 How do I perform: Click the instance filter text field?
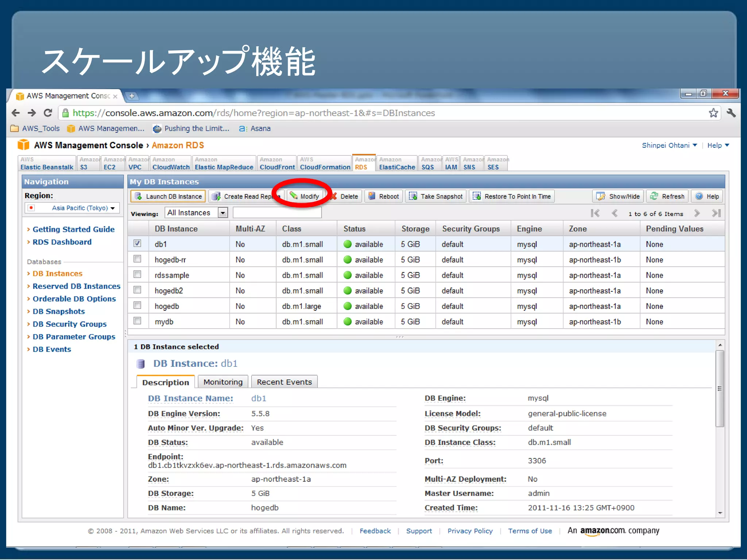(x=277, y=213)
